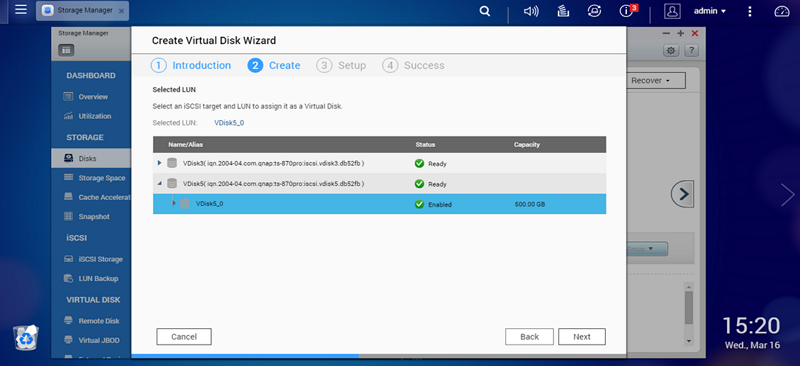Expand the VDisk5_0 LUN row
800x366 pixels.
174,203
